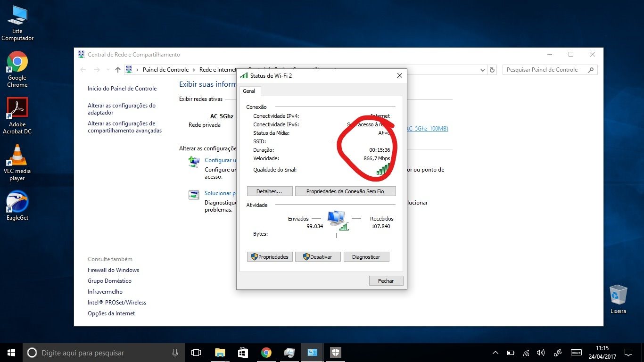
Task: Launch Google Chrome from desktop
Action: click(17, 69)
